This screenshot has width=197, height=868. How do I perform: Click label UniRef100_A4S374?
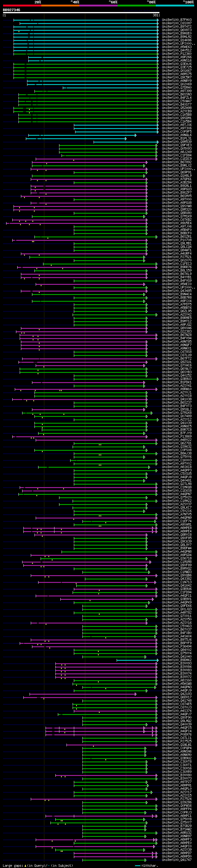pos(177,711)
